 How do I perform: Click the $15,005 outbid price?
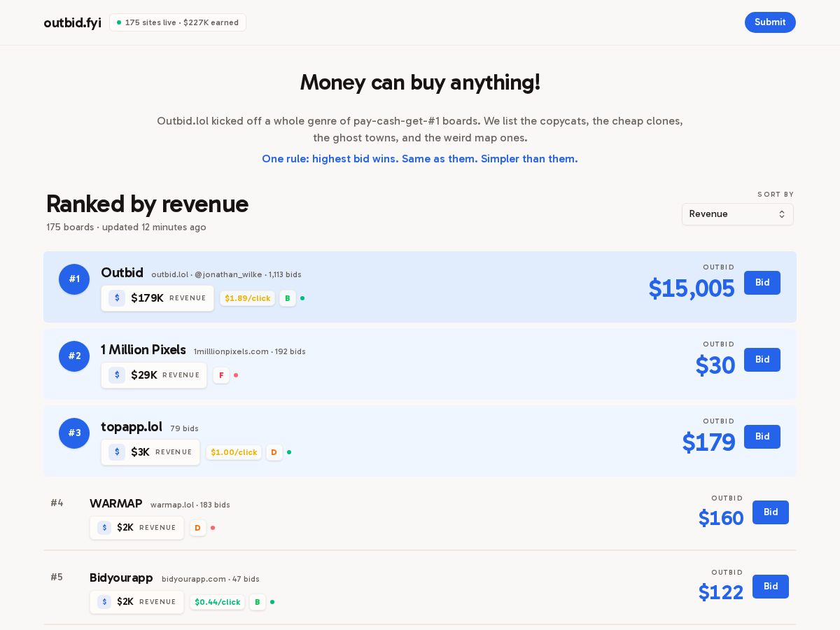tap(692, 288)
